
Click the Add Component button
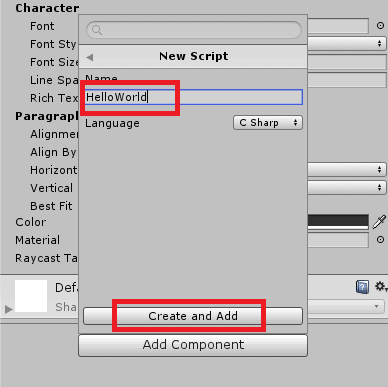click(193, 345)
